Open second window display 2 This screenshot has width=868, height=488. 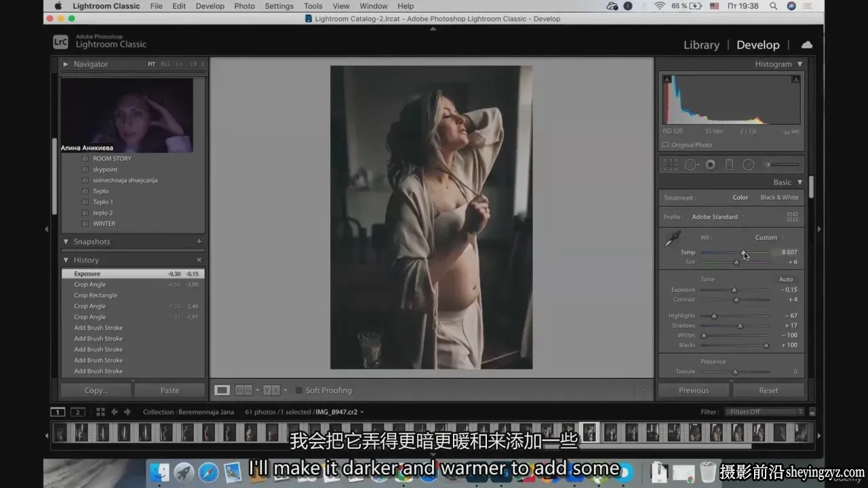[x=78, y=412]
